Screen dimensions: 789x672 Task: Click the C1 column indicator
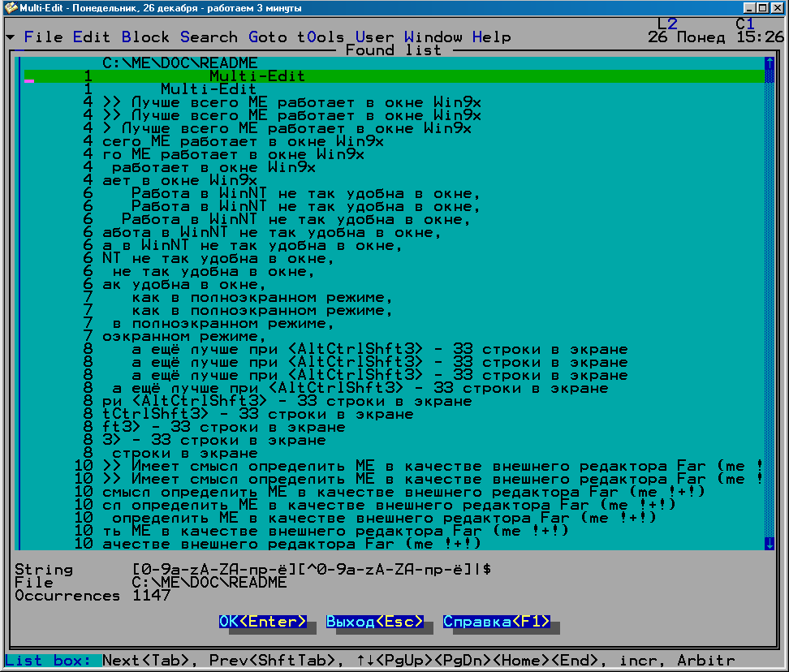click(745, 24)
